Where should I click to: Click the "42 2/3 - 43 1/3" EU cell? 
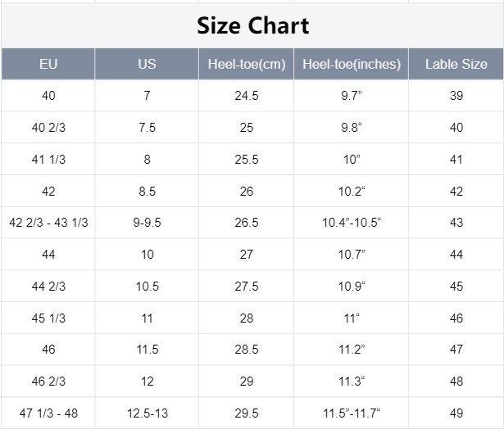click(48, 223)
